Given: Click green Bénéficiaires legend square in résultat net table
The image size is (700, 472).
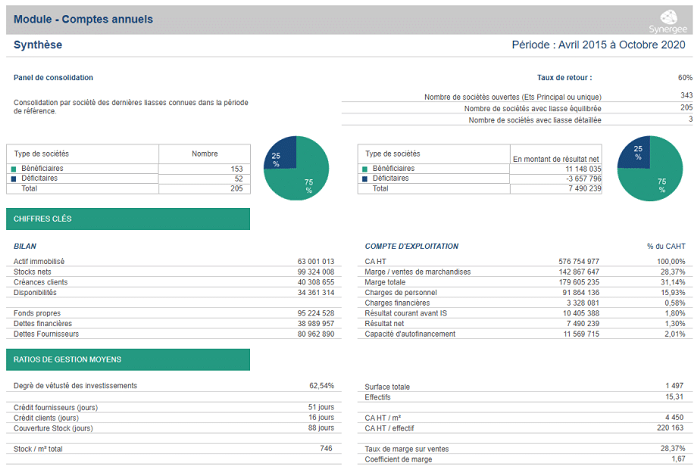Looking at the screenshot, I should coord(365,170).
